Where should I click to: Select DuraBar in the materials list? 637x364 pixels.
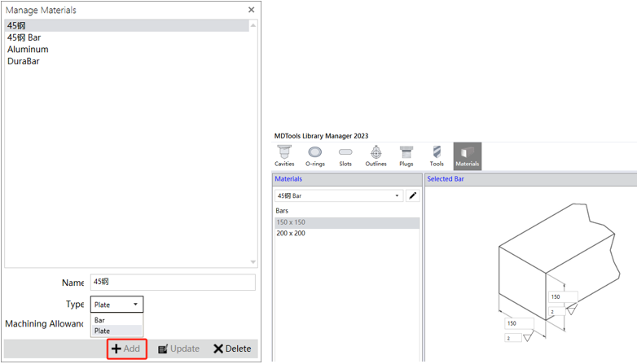pyautogui.click(x=127, y=61)
